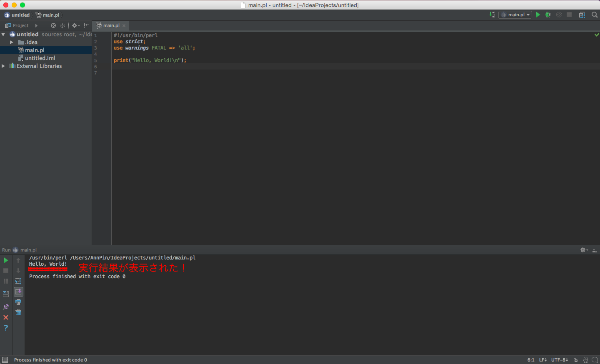Print the console output with printer icon
Screen dimensions: 600x364
click(18, 302)
